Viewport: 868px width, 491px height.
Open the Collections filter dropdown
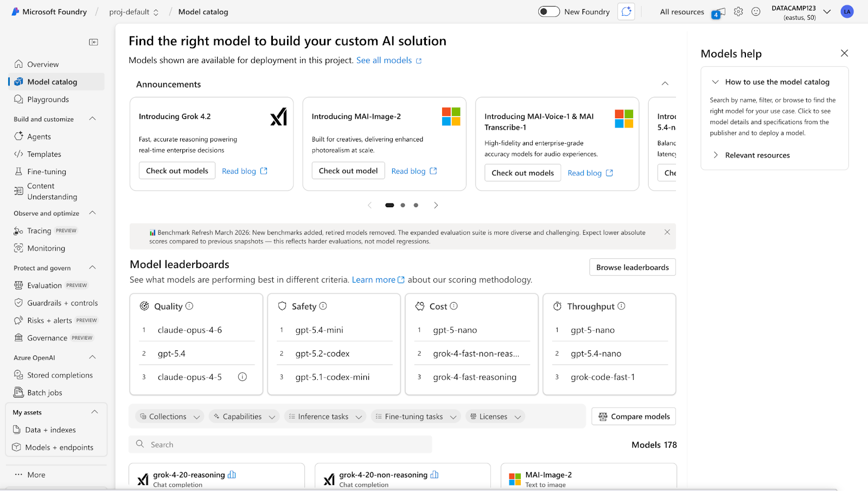point(170,417)
